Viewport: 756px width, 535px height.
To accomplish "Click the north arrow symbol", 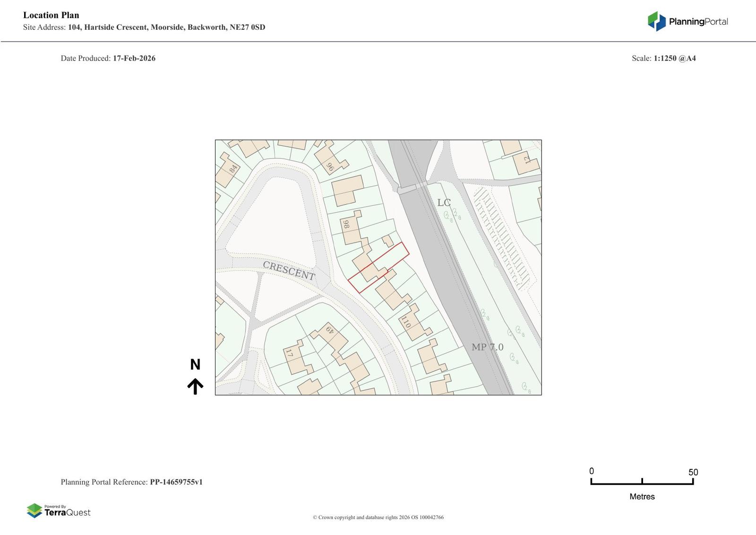I will coord(195,386).
